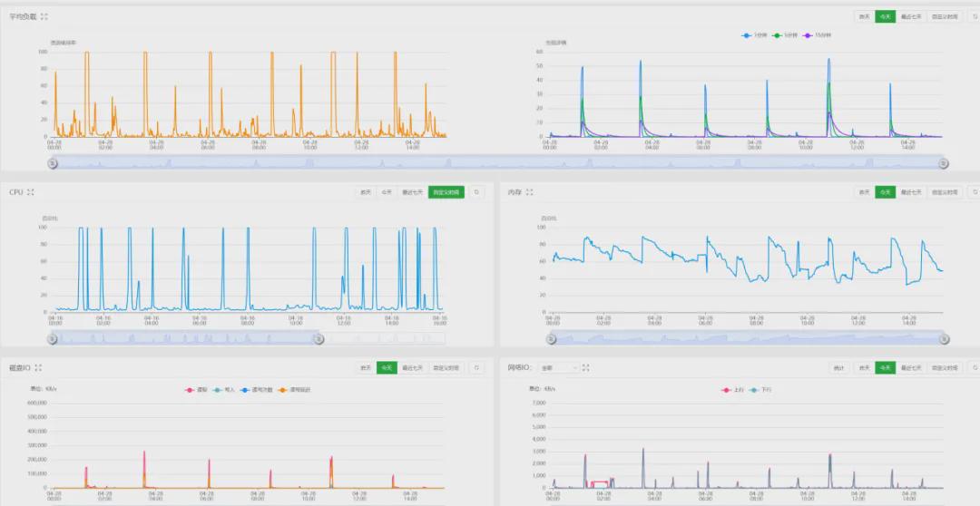
Task: Click the 平均负载 panel title
Action: pyautogui.click(x=23, y=17)
